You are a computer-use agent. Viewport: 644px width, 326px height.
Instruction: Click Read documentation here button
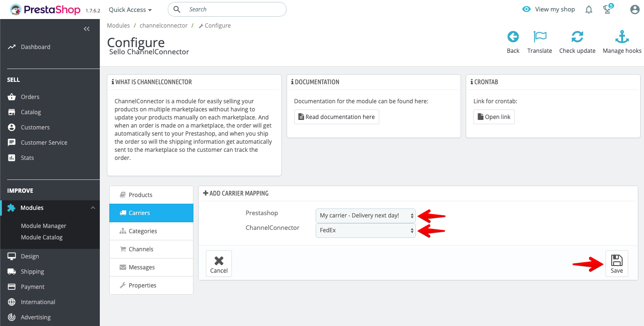click(x=336, y=117)
